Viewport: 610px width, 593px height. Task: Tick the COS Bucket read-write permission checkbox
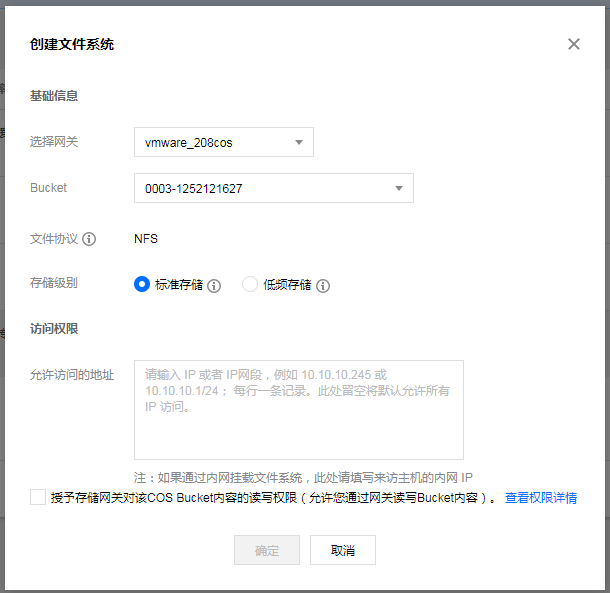[38, 497]
